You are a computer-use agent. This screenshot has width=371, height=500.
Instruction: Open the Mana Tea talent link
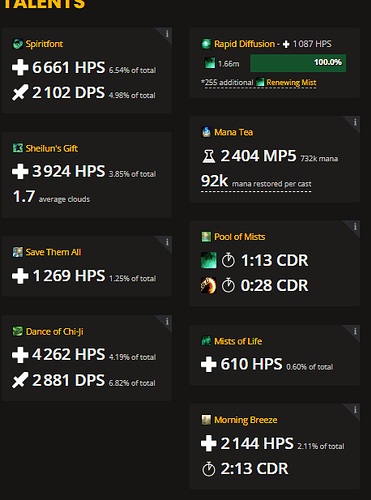click(233, 132)
